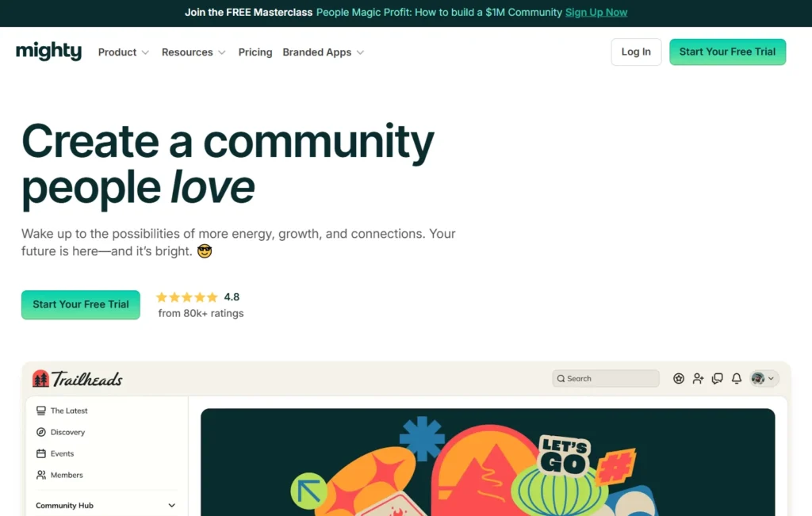The width and height of the screenshot is (812, 516).
Task: Click the Trailheads Search field
Action: [x=607, y=379]
